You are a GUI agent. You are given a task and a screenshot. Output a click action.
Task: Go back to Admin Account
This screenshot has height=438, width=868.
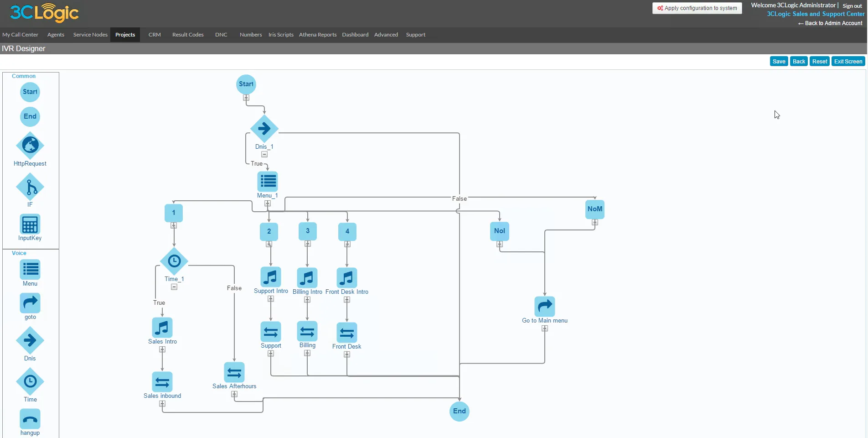[x=830, y=23]
